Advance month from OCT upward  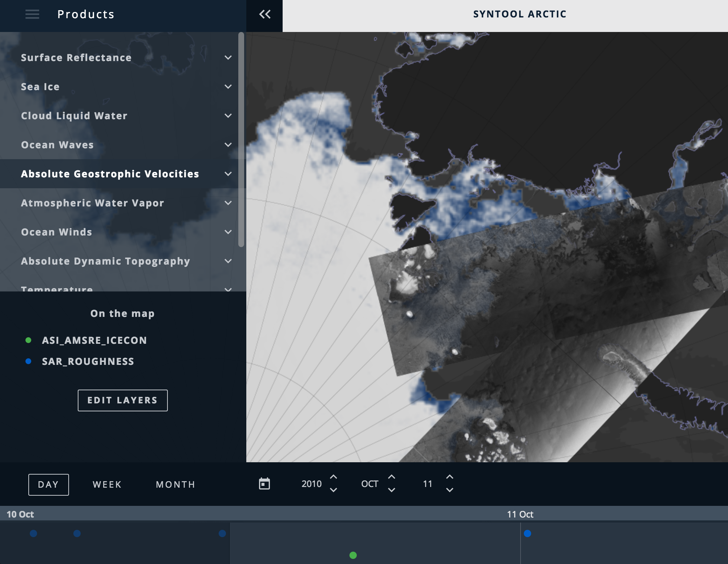click(392, 477)
